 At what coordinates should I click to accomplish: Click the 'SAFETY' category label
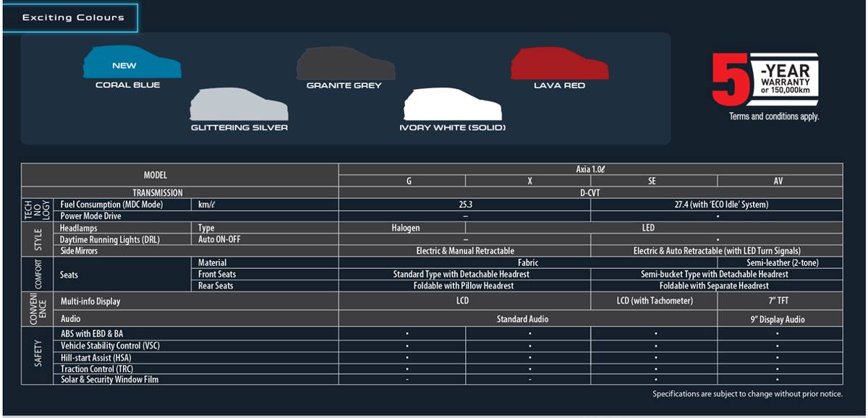click(x=38, y=356)
